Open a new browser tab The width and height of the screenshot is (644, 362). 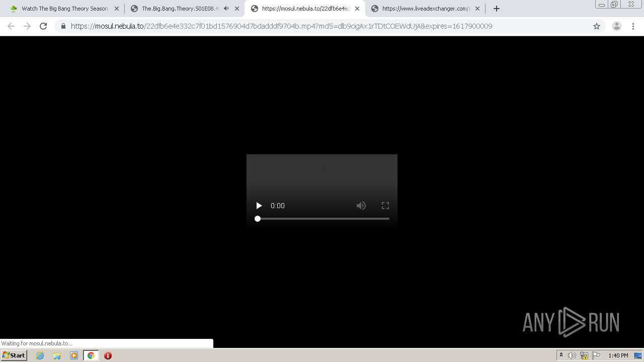497,9
